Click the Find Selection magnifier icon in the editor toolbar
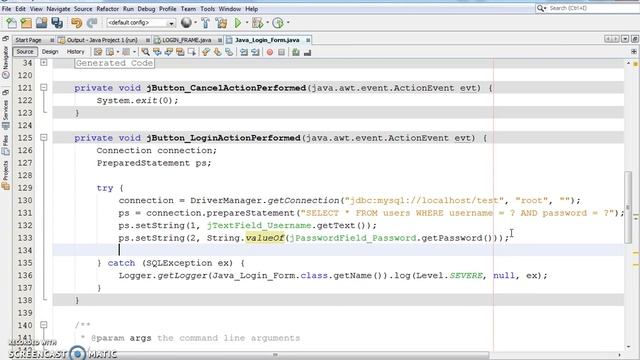The image size is (640, 360). click(x=145, y=52)
